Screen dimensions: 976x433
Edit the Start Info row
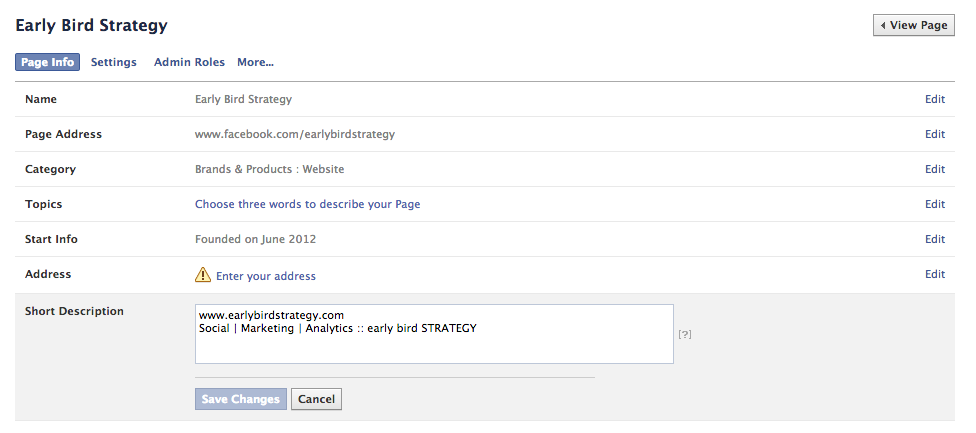[934, 239]
